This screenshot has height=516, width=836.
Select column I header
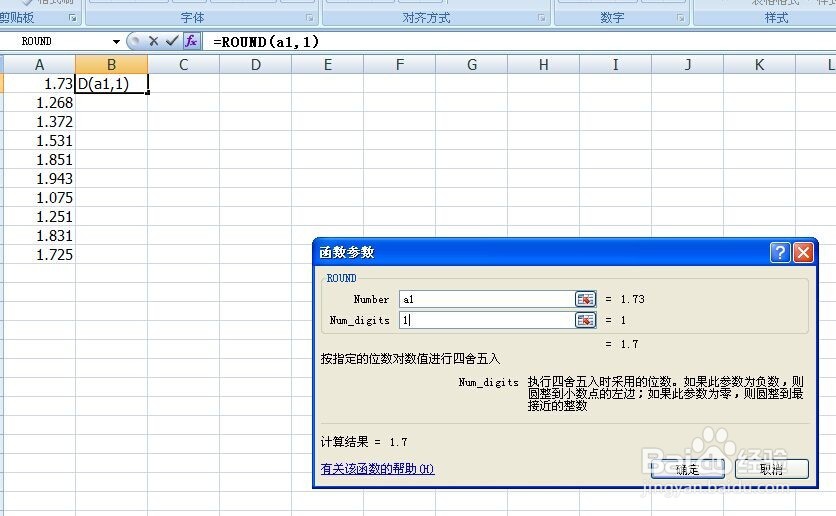click(615, 64)
